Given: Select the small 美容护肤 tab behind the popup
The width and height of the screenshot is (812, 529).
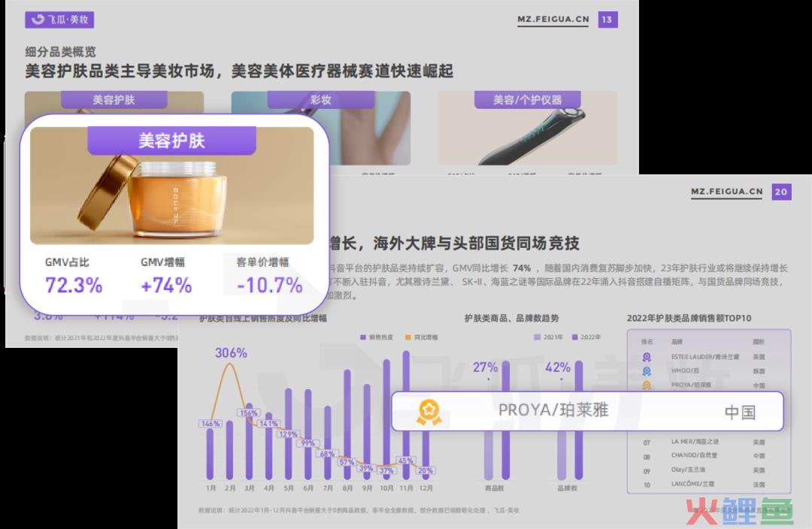Looking at the screenshot, I should point(114,100).
